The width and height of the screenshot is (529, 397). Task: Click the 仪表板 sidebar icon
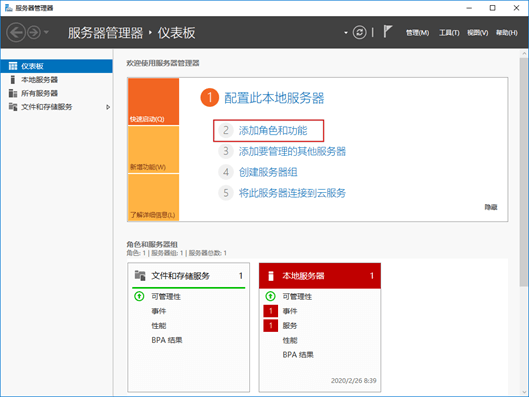click(13, 66)
